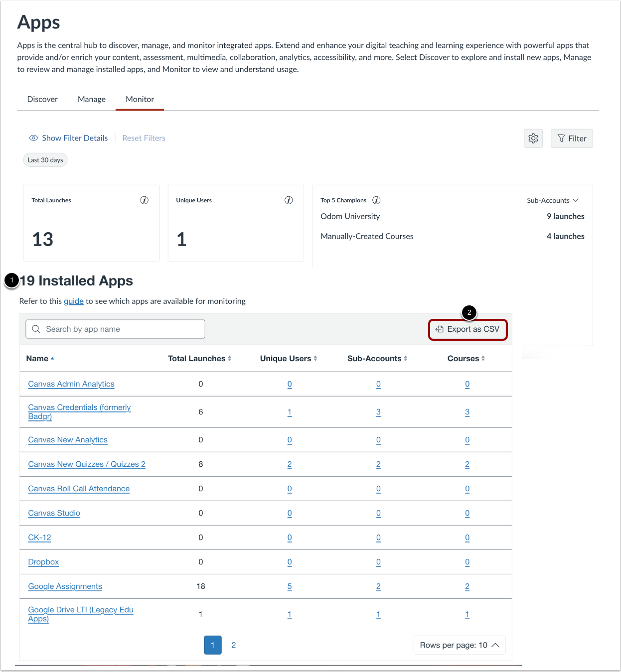Image resolution: width=621 pixels, height=672 pixels.
Task: Click the magnifier icon in app search
Action: (x=35, y=329)
